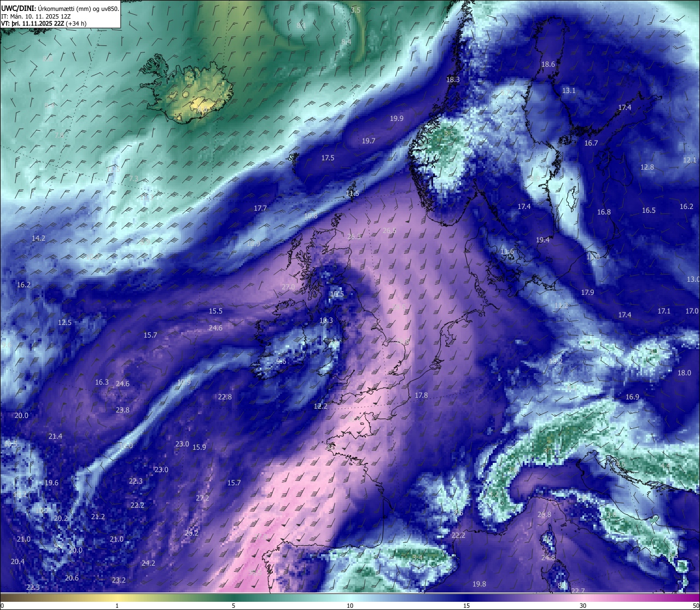Click the map value '12.8'
The height and width of the screenshot is (610, 700).
click(647, 167)
